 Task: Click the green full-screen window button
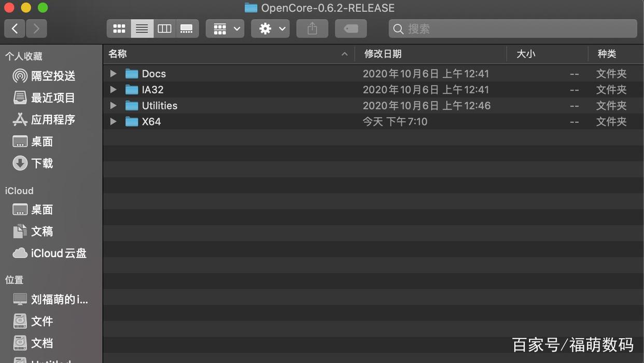[43, 8]
